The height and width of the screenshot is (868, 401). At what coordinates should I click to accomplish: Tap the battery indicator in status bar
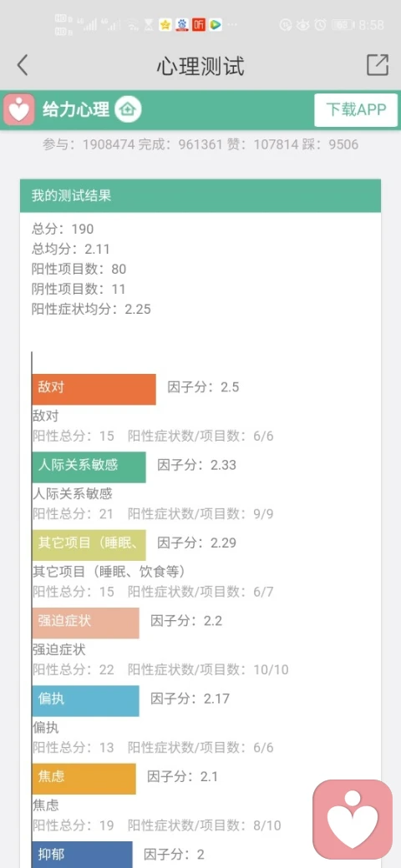343,25
